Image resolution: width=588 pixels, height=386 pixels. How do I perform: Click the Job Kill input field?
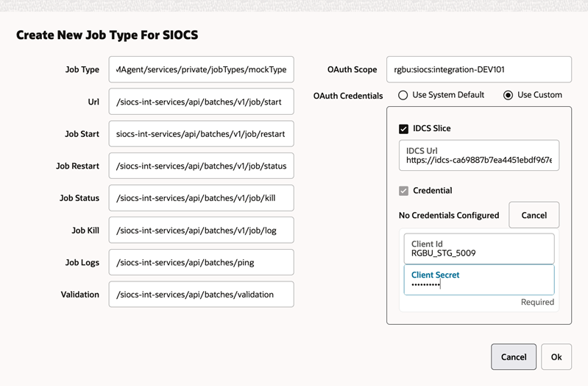(x=202, y=230)
